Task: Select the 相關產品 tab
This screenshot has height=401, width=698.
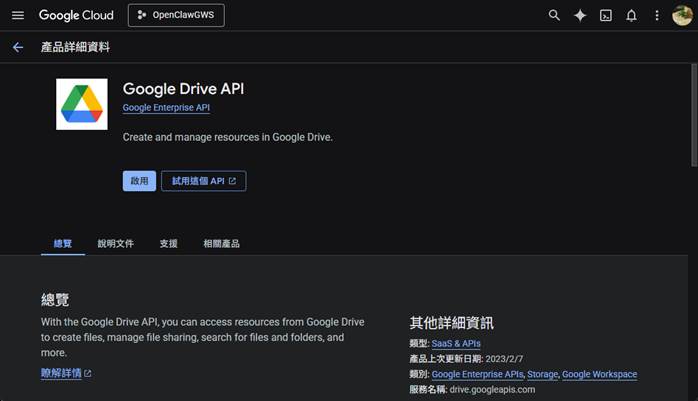Action: (221, 243)
